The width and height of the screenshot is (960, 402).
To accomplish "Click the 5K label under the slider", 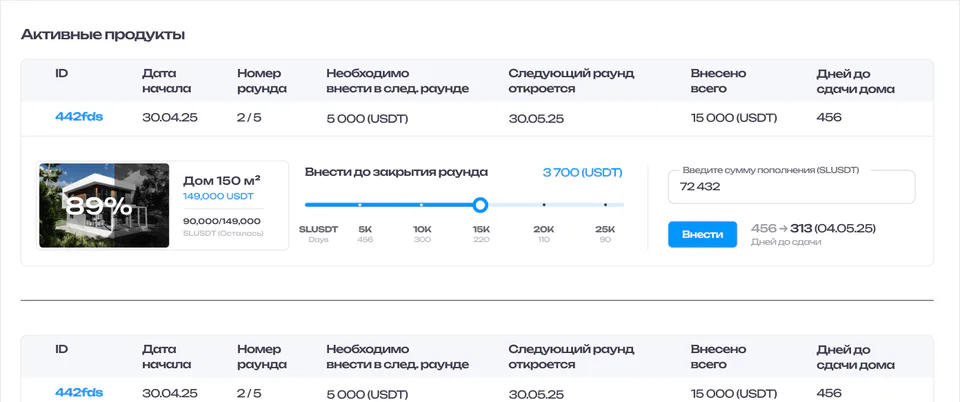I will [x=365, y=229].
